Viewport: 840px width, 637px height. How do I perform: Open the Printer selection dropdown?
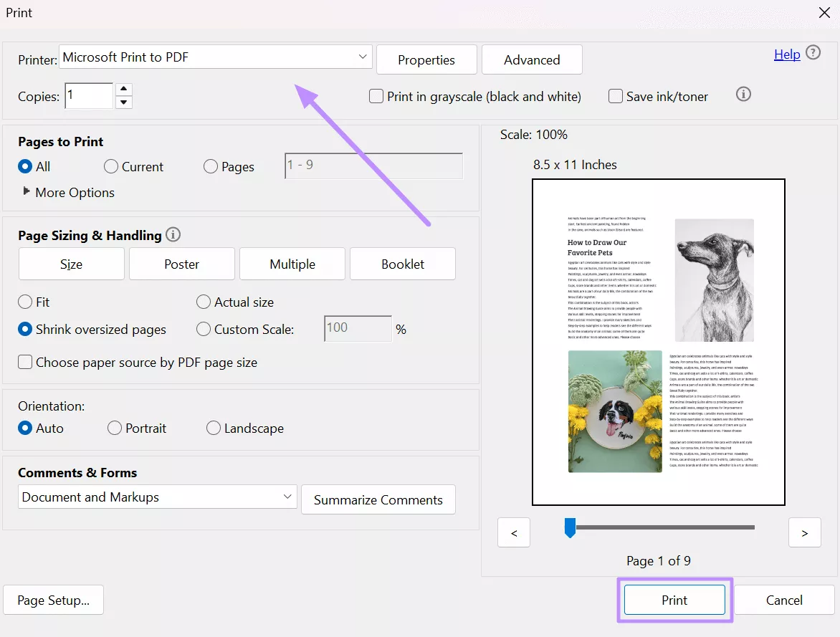(362, 56)
